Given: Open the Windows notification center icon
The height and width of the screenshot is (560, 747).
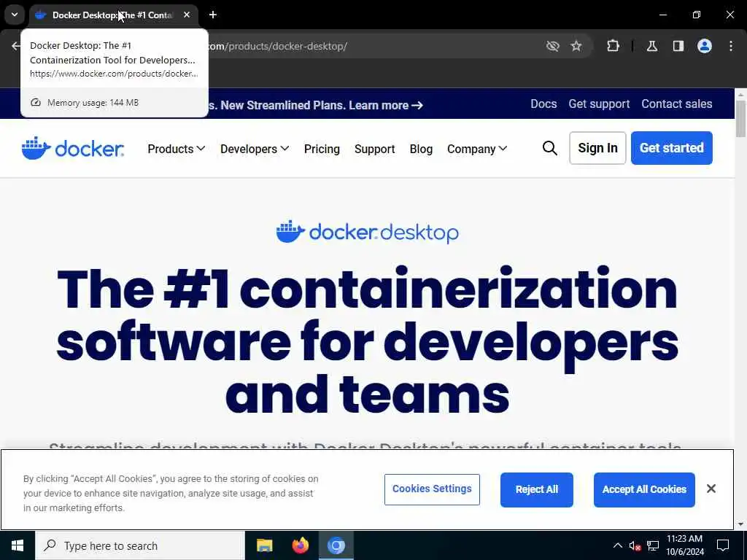Looking at the screenshot, I should point(723,545).
